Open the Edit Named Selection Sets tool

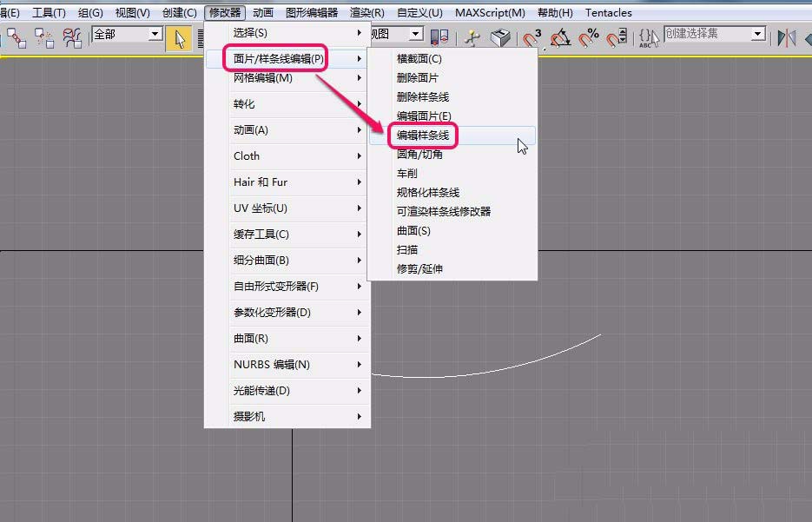(649, 38)
